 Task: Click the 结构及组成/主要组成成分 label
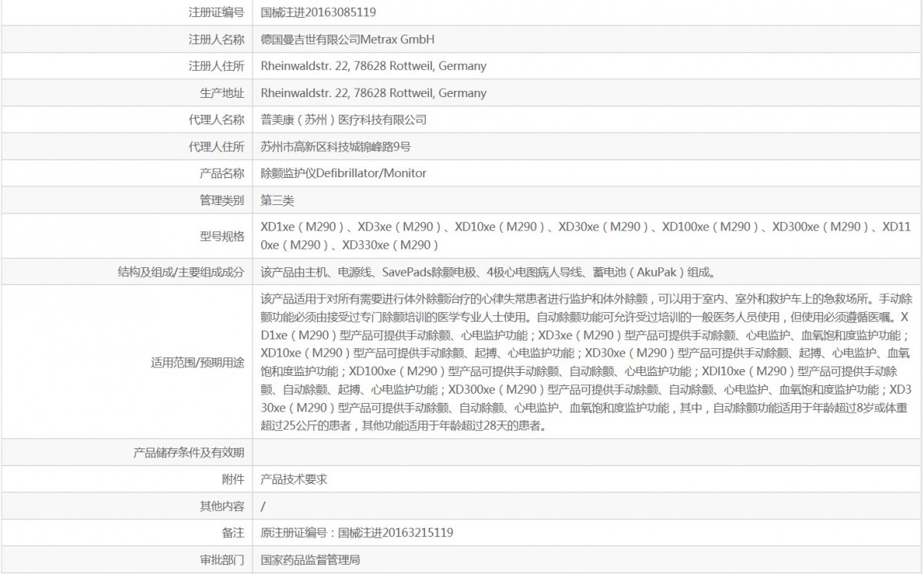[181, 271]
